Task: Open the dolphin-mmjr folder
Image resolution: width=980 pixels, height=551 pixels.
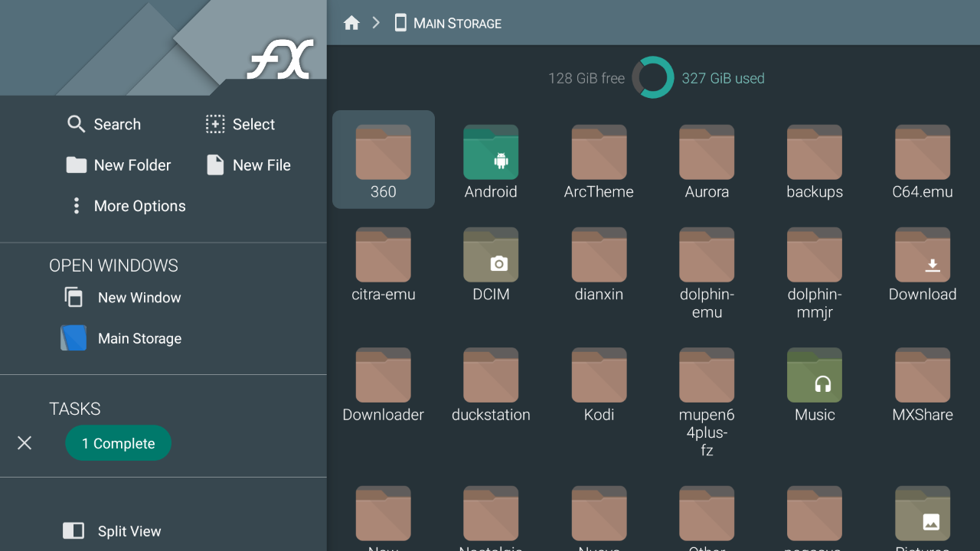Action: point(815,273)
